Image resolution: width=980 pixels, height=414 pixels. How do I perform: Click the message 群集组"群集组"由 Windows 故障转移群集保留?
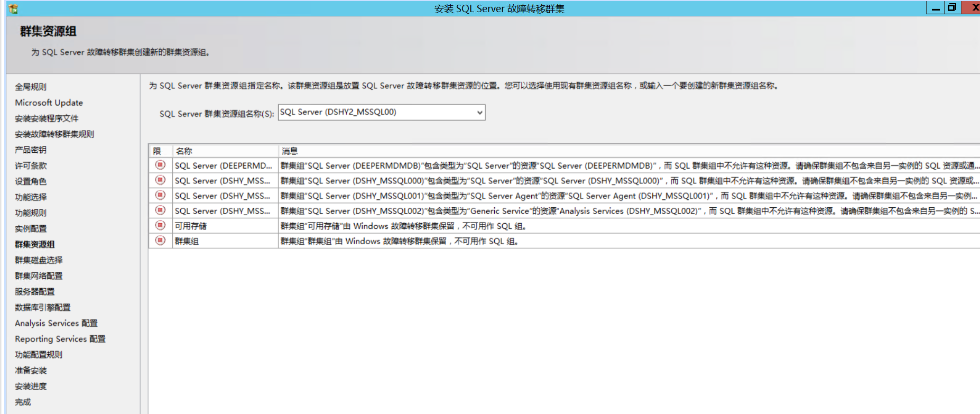tap(629, 241)
